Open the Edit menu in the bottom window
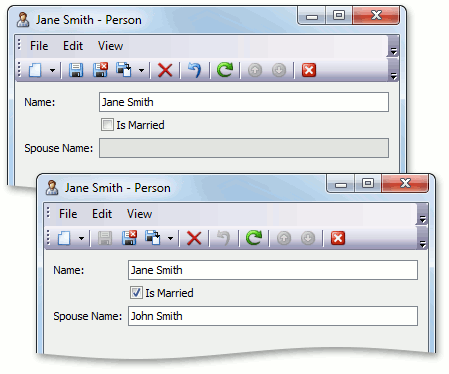This screenshot has height=374, width=449. click(x=102, y=214)
